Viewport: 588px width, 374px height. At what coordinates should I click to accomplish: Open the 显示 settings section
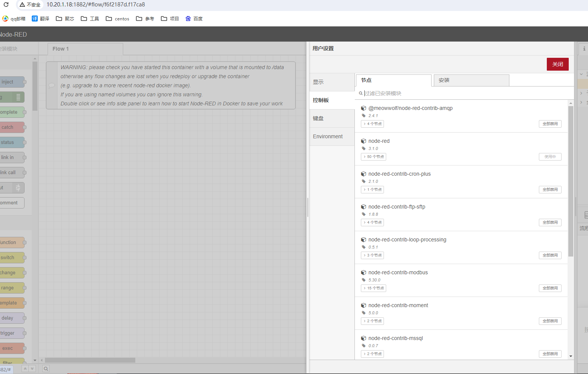[332, 82]
